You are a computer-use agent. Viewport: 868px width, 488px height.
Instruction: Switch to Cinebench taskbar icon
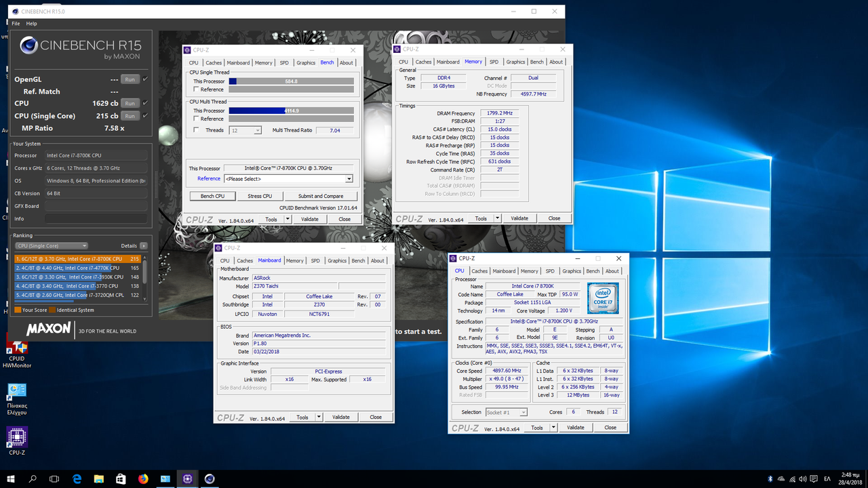pos(210,479)
